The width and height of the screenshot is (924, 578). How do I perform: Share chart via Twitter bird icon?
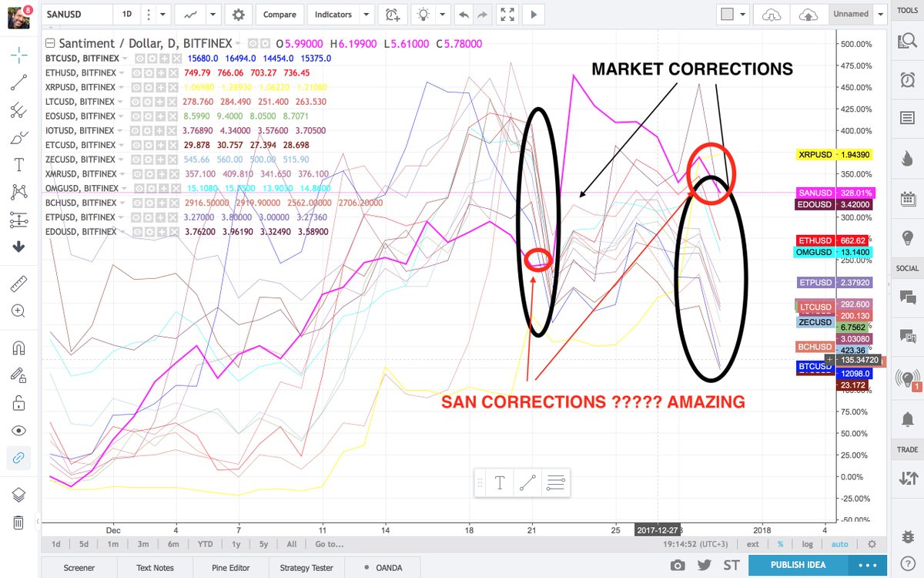pos(704,565)
